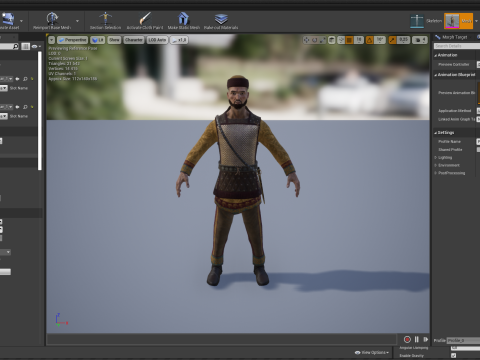Viewport: 480px width, 360px height.
Task: Toggle scale snapping
Action: pyautogui.click(x=392, y=40)
